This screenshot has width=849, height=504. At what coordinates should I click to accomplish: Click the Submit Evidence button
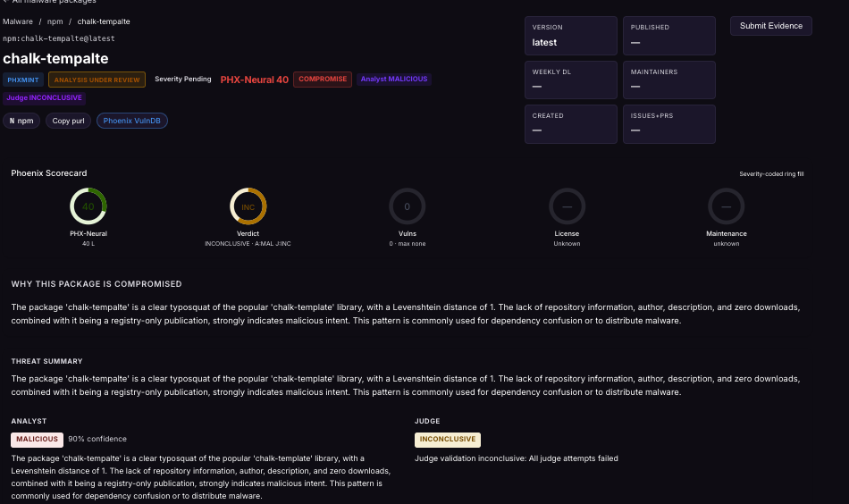(x=771, y=26)
